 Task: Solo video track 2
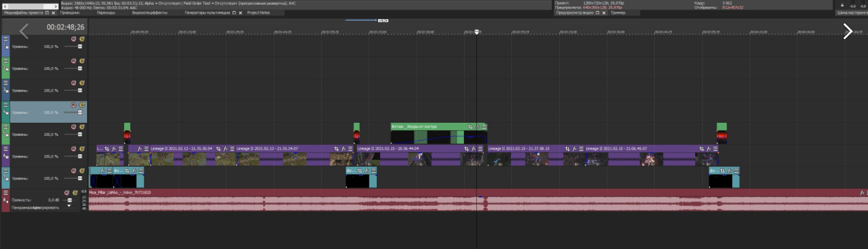[x=81, y=61]
